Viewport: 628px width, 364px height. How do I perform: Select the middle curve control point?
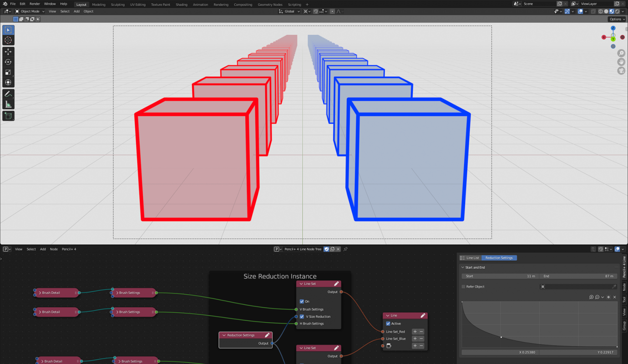coord(501,337)
